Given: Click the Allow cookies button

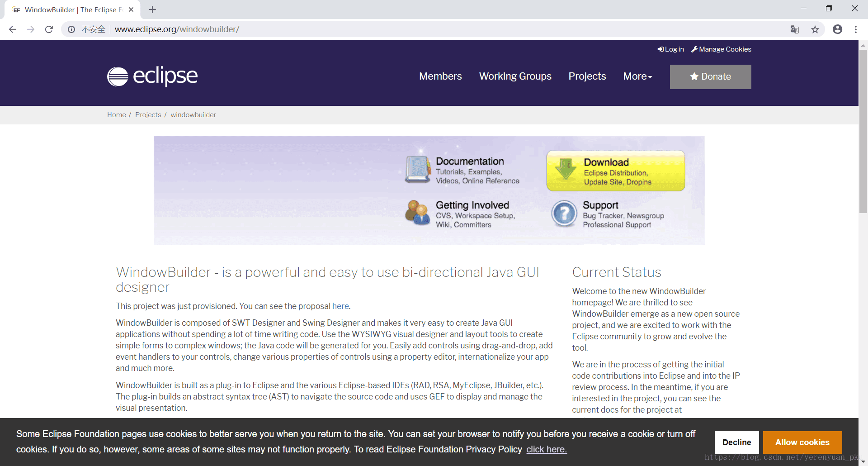Looking at the screenshot, I should [x=802, y=442].
